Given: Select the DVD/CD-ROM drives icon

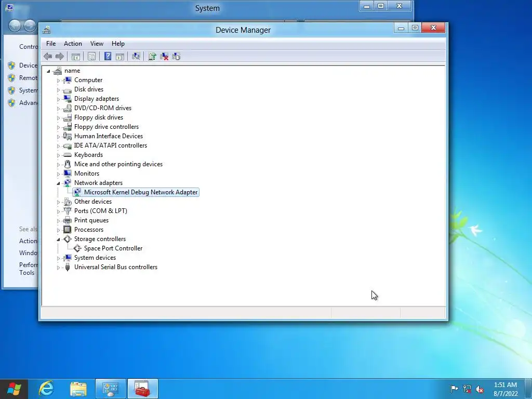Looking at the screenshot, I should pyautogui.click(x=68, y=108).
